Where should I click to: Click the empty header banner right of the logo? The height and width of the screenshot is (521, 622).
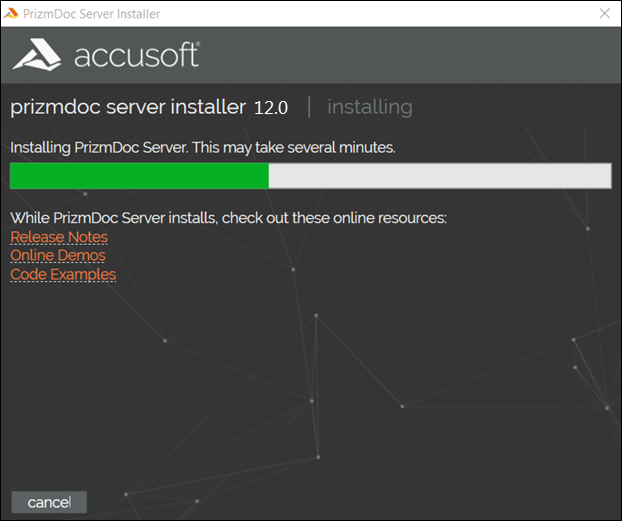click(x=420, y=56)
